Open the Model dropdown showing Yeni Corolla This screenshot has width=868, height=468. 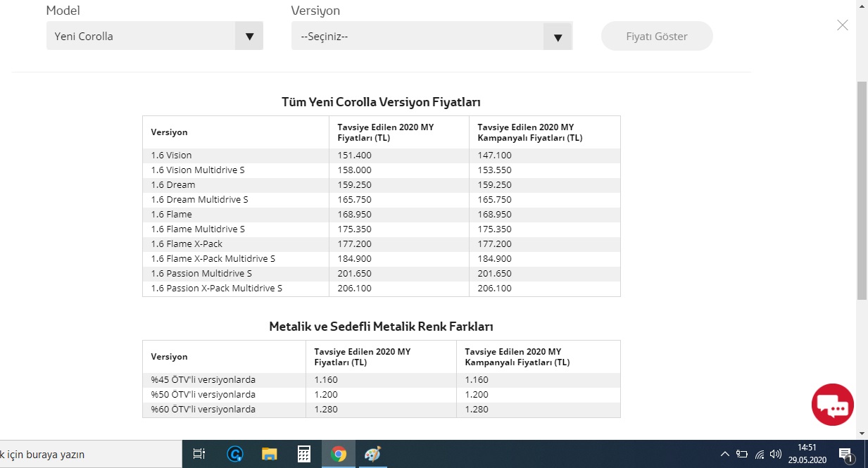pyautogui.click(x=154, y=36)
